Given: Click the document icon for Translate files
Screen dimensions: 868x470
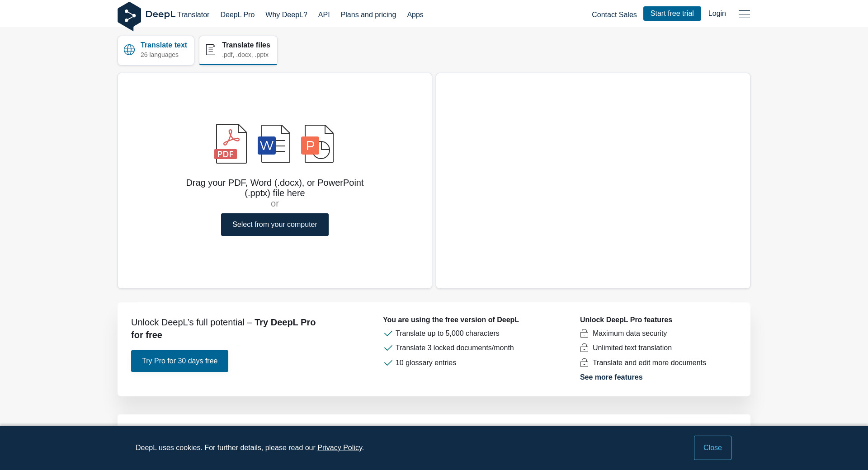Looking at the screenshot, I should 211,50.
